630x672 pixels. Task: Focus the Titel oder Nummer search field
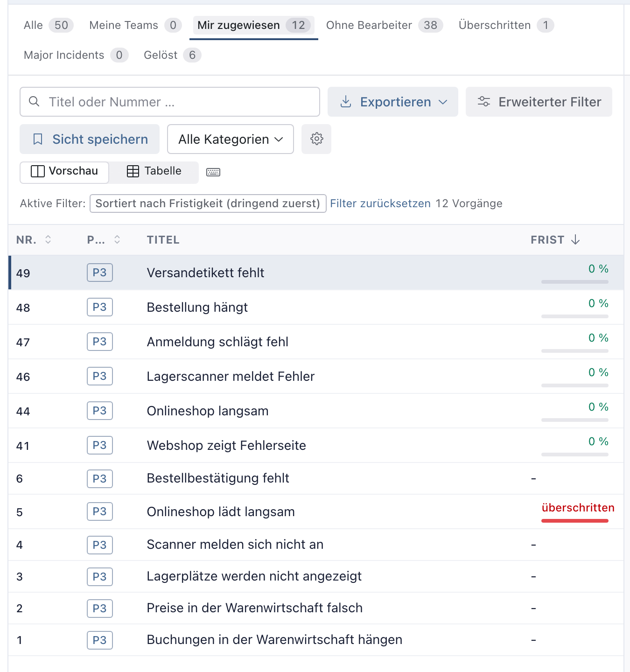point(170,102)
